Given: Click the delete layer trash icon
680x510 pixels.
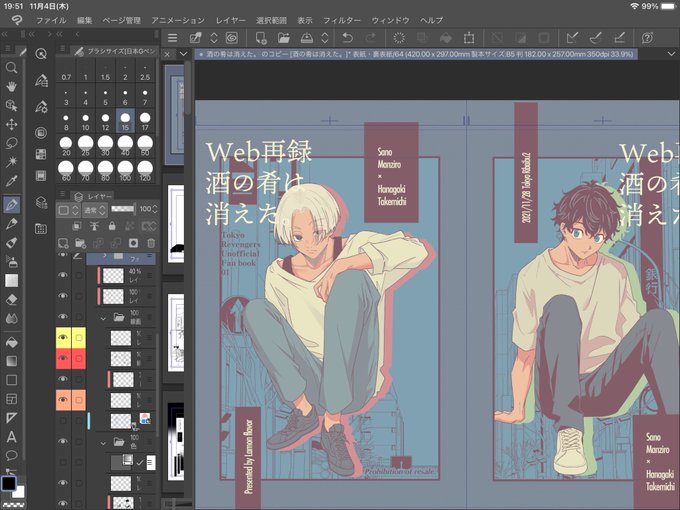Looking at the screenshot, I should (x=150, y=243).
